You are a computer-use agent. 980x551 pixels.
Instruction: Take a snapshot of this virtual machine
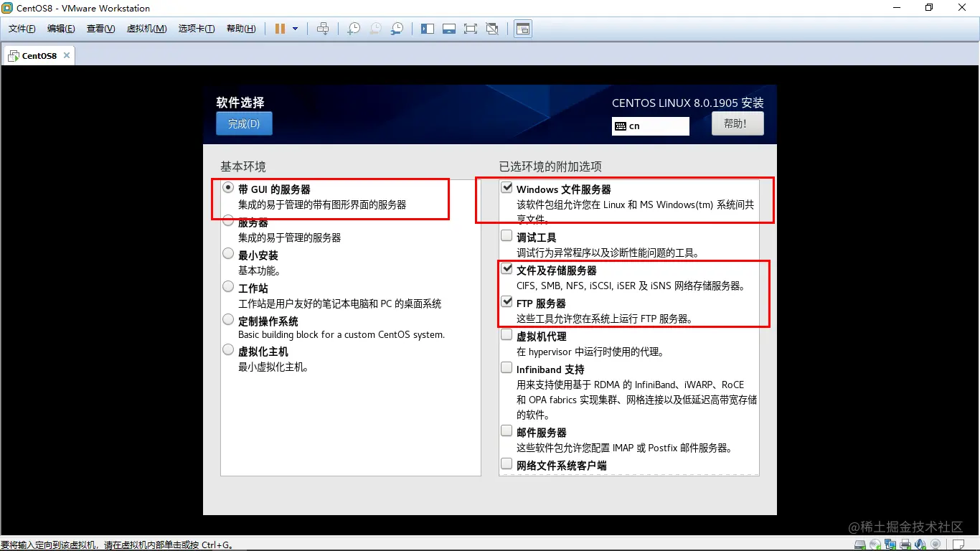(x=354, y=29)
